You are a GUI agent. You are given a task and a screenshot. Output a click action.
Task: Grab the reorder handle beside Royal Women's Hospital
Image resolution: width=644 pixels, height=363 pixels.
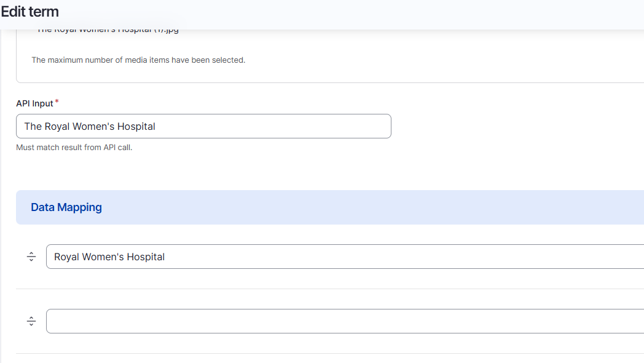pyautogui.click(x=31, y=257)
